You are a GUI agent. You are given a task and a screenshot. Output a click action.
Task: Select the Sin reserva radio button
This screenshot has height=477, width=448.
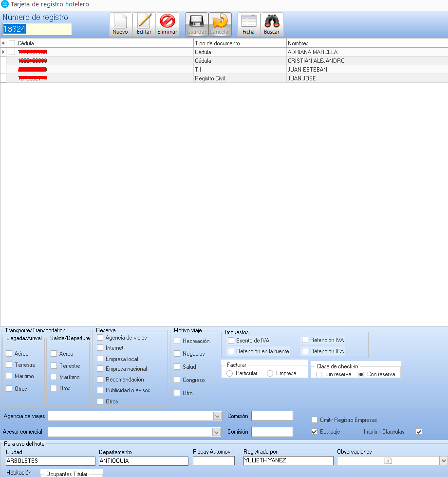(319, 374)
